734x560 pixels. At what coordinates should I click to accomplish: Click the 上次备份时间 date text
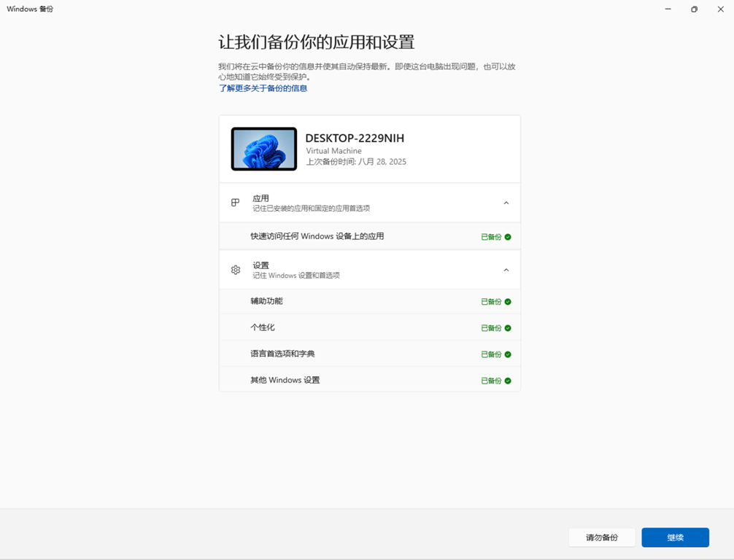pyautogui.click(x=356, y=161)
